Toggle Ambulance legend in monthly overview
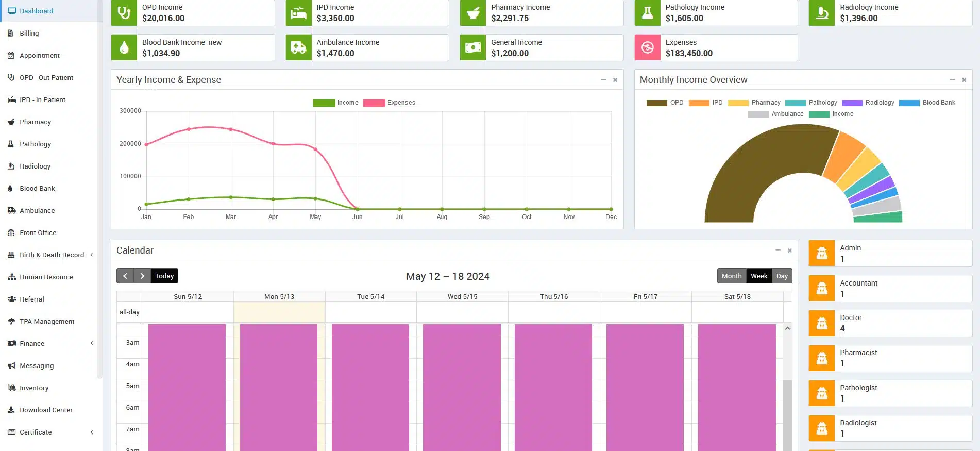The height and width of the screenshot is (451, 980). [x=775, y=114]
